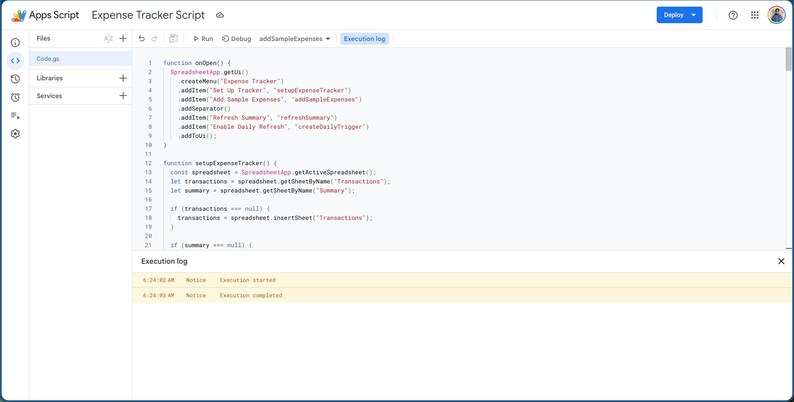
Task: Click the .createMenu("Expense Tracker") line
Action: [x=231, y=82]
